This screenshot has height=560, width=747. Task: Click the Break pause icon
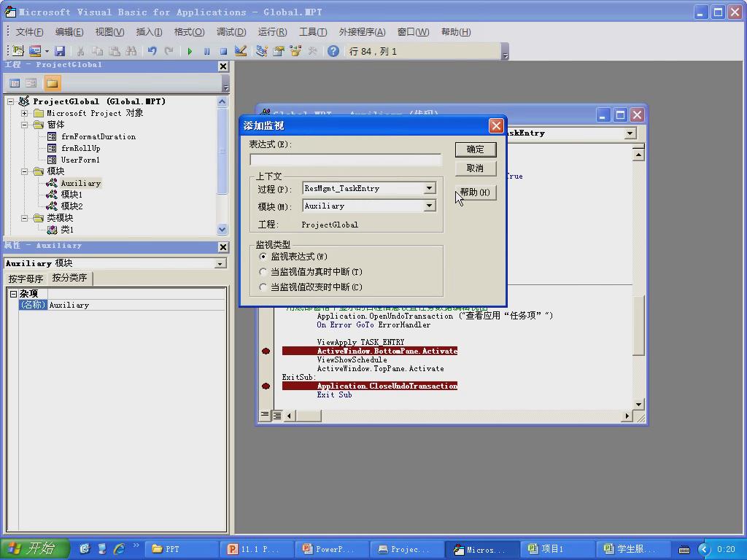click(x=206, y=51)
